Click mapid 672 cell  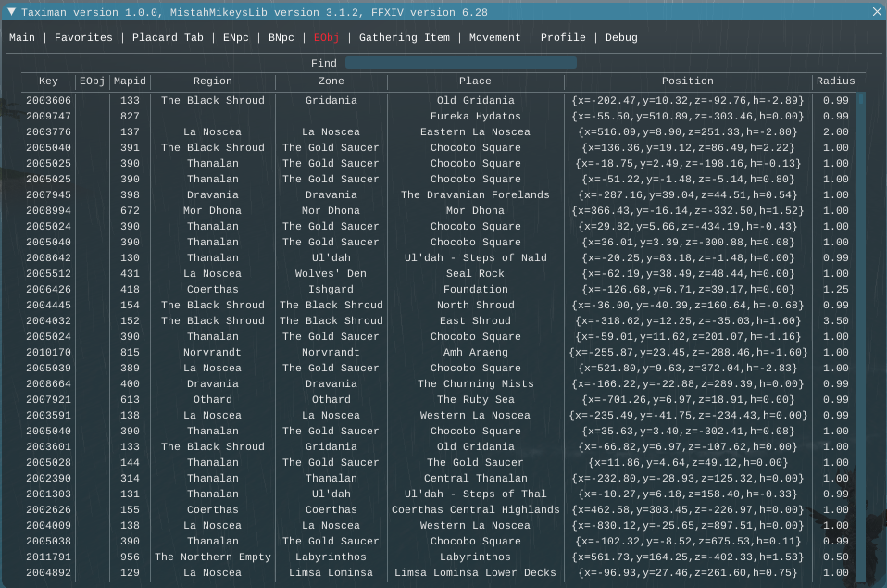tap(130, 210)
